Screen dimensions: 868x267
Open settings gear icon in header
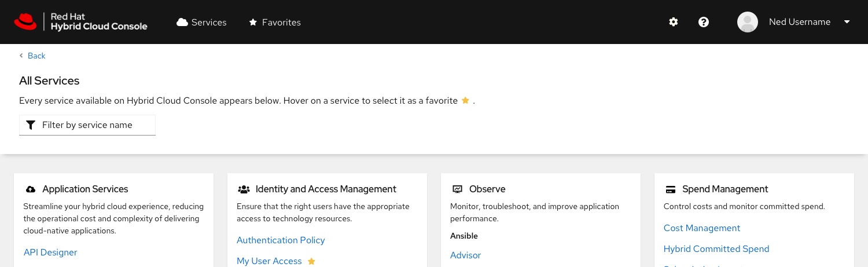[674, 22]
